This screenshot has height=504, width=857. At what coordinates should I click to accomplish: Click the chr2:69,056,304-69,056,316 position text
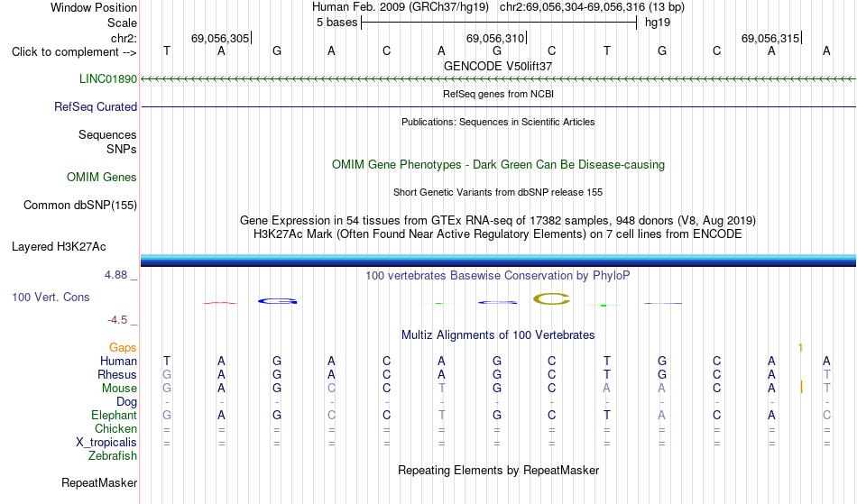pos(592,7)
